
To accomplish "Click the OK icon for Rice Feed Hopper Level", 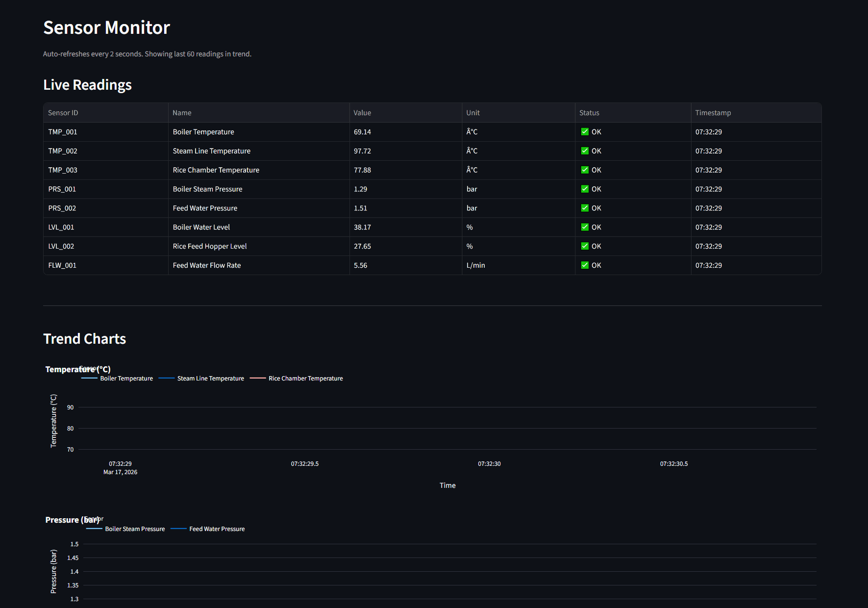I will tap(585, 246).
